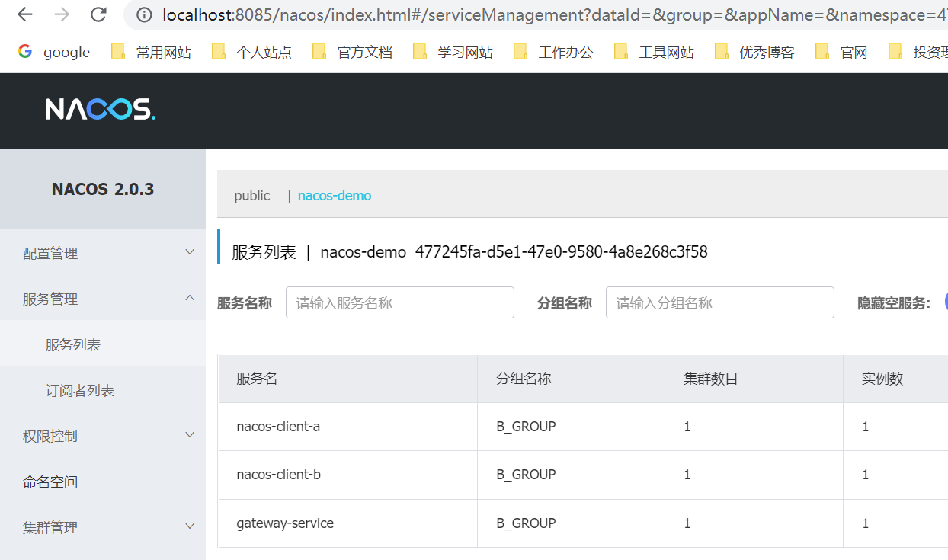Click the nacos-client-b service name
This screenshot has height=560, width=948.
coord(278,475)
